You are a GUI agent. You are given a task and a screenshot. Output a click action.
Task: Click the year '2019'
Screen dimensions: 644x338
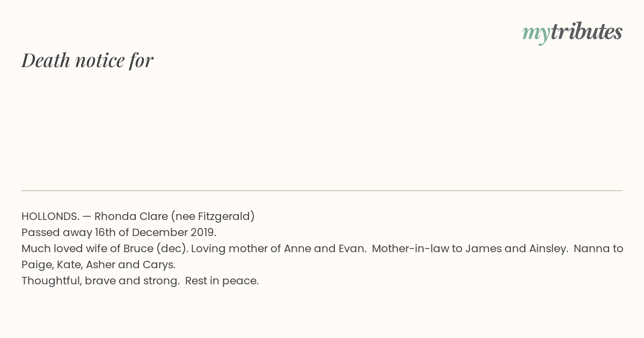click(203, 233)
